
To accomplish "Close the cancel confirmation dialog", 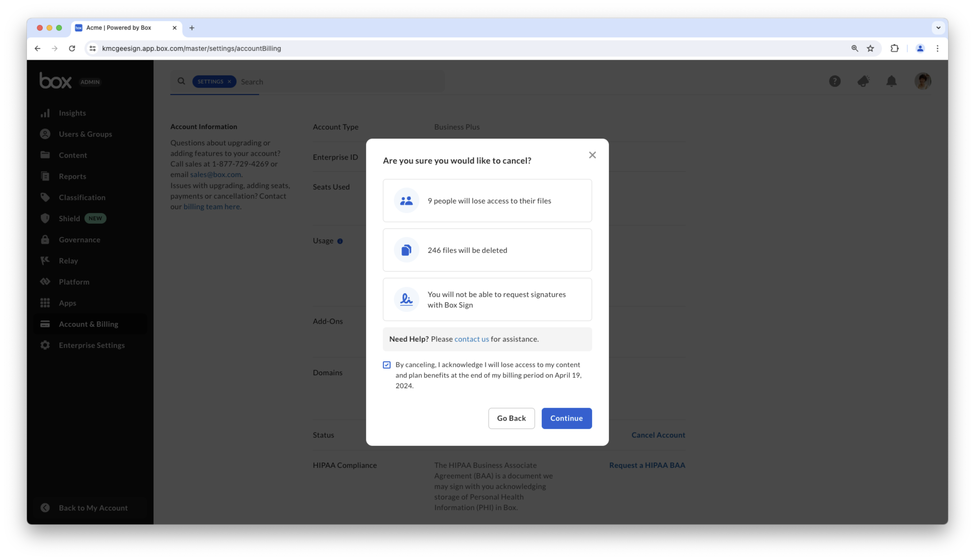I will pos(592,155).
